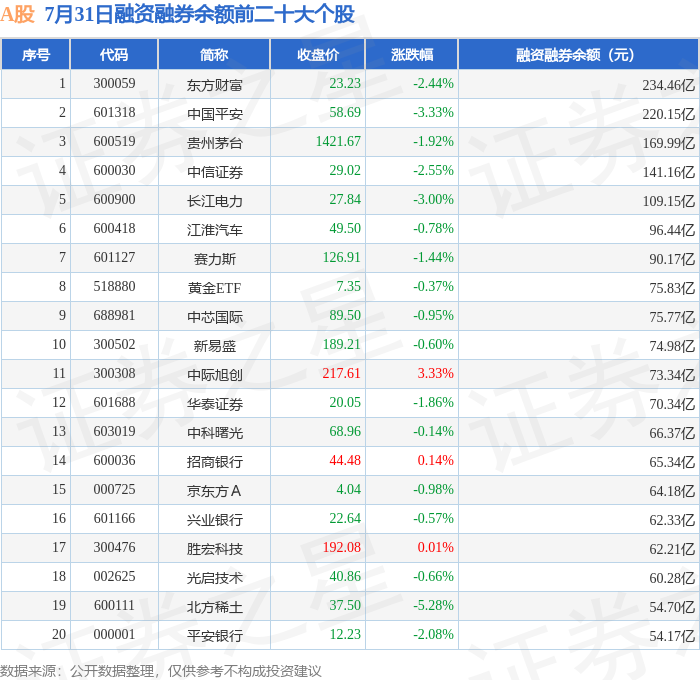Click the 代码 column header

pos(114,55)
